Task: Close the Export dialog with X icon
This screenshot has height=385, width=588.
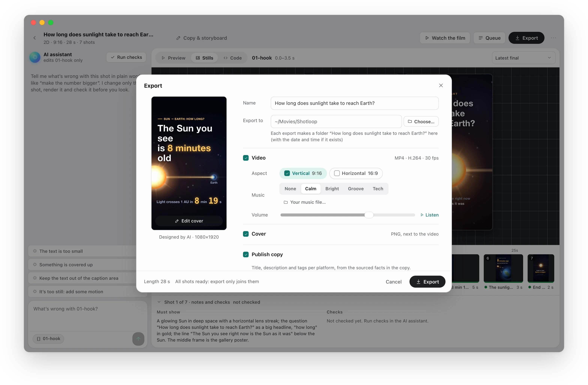Action: 441,85
